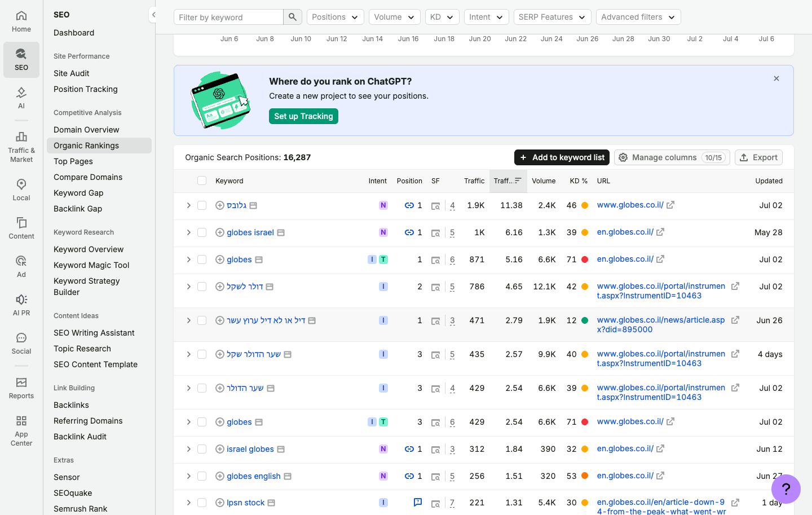Image resolution: width=812 pixels, height=515 pixels.
Task: Click the SF search icon in שער הדולר row
Action: (x=436, y=388)
